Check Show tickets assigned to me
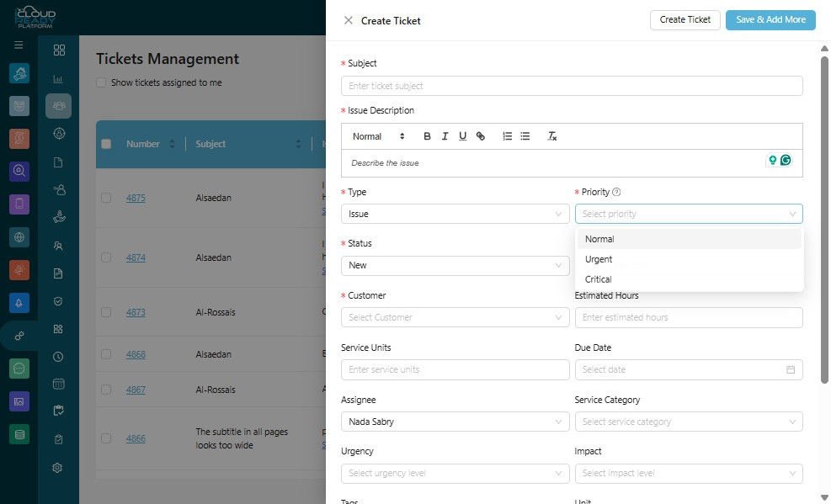 tap(101, 82)
